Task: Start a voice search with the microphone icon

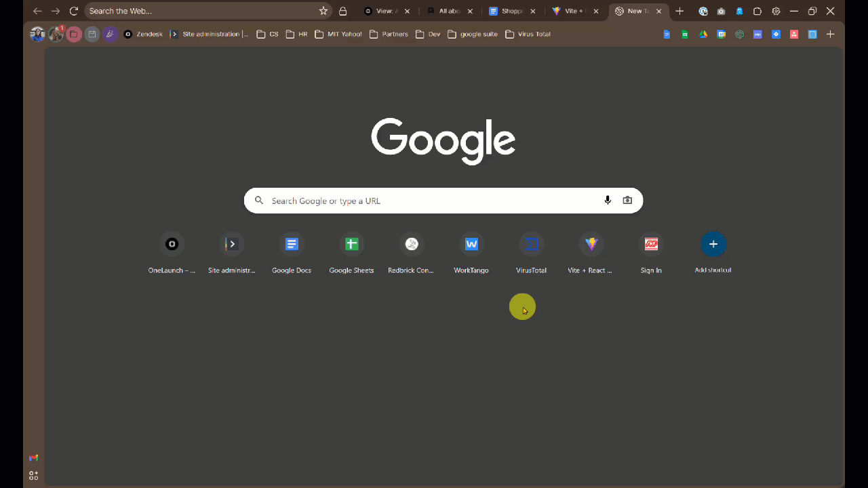Action: pyautogui.click(x=608, y=201)
